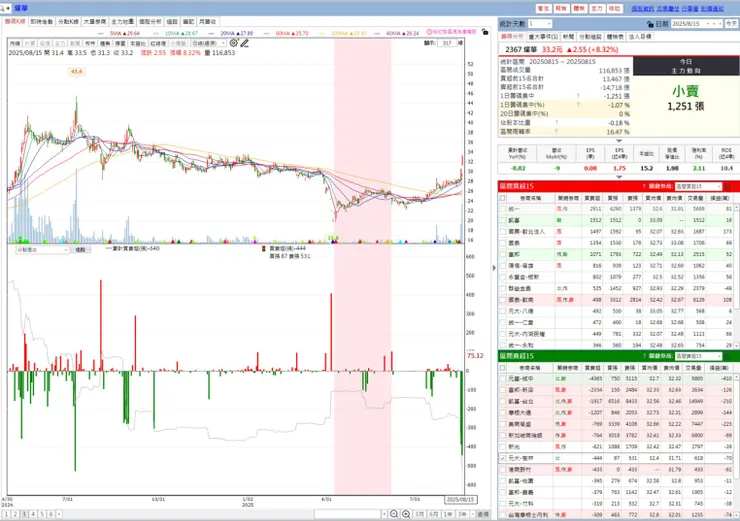Select the 3月 range button
740x521 pixels.
pos(419,514)
